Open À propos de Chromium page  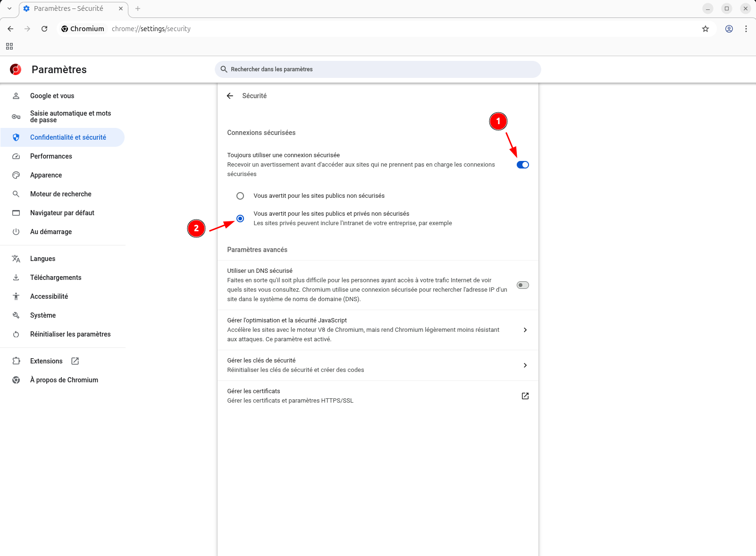[64, 380]
